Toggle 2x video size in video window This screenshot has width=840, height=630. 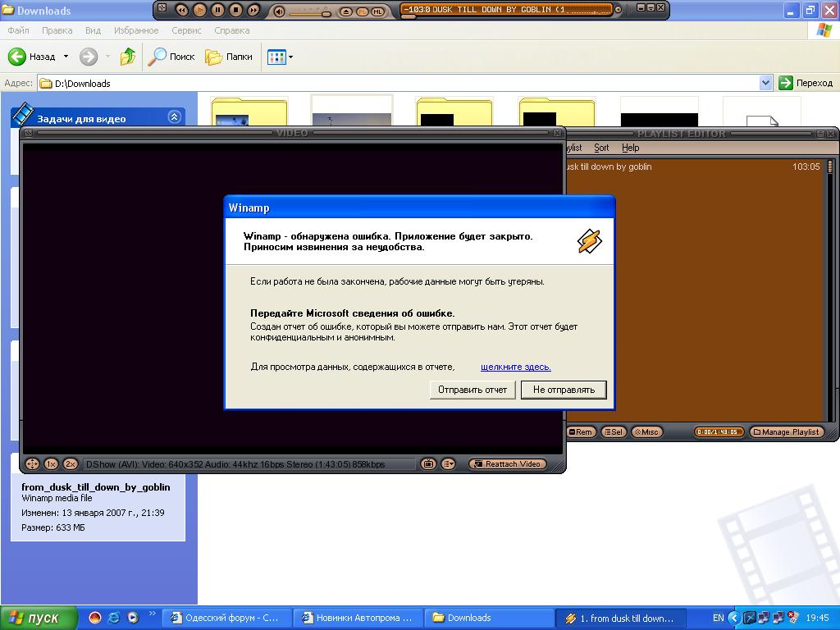[71, 464]
